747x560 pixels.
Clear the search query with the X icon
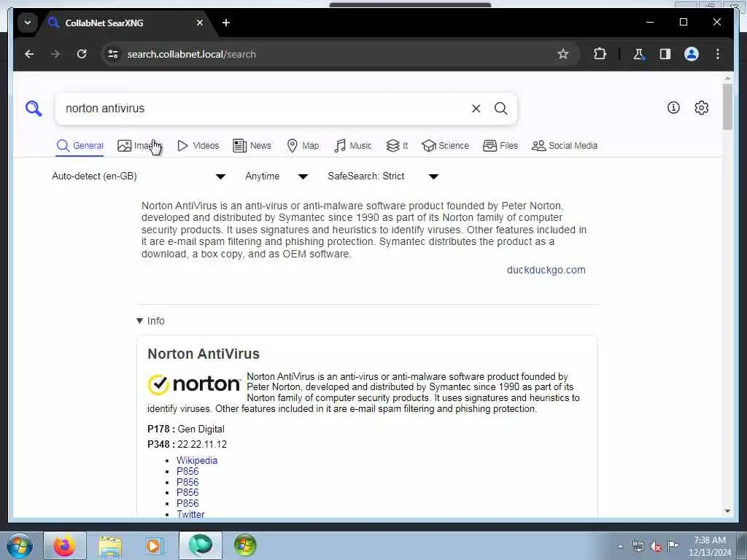click(476, 109)
